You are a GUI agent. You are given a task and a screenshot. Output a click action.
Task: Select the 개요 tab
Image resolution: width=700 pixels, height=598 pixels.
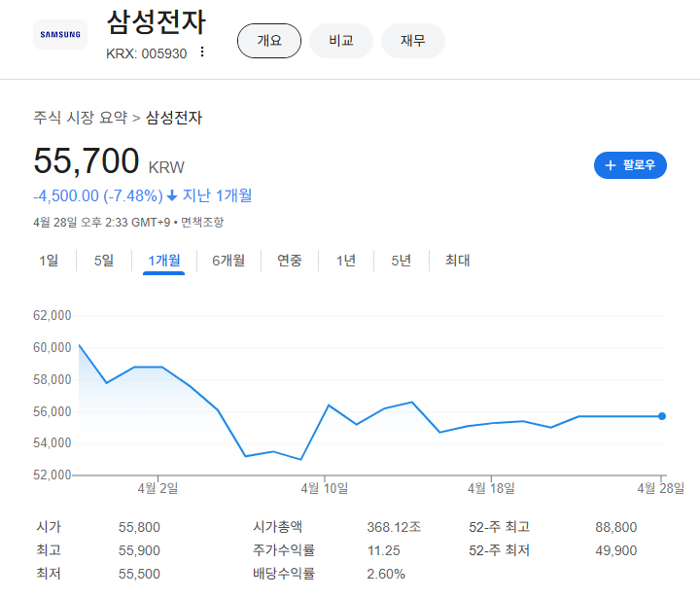point(269,41)
